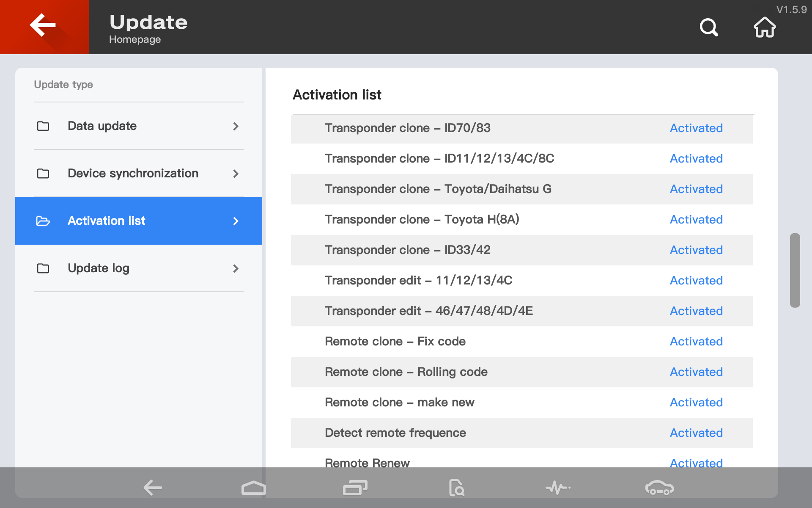Viewport: 812px width, 508px height.
Task: Click the car icon in the bottom toolbar
Action: [659, 488]
